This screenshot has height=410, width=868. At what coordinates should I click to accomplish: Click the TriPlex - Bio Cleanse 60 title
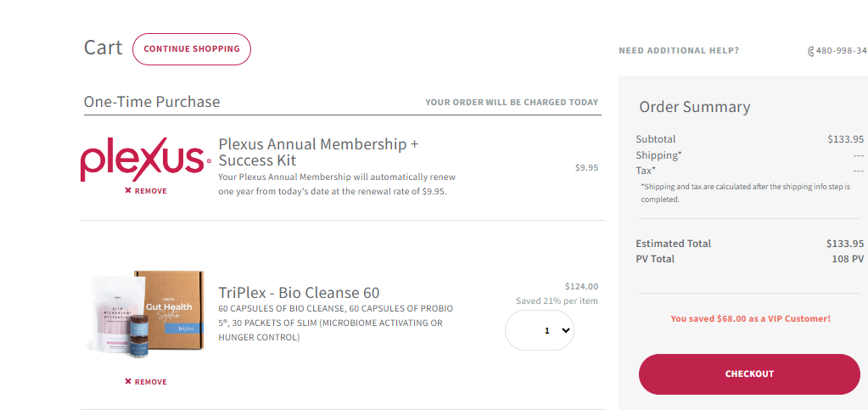tap(299, 292)
